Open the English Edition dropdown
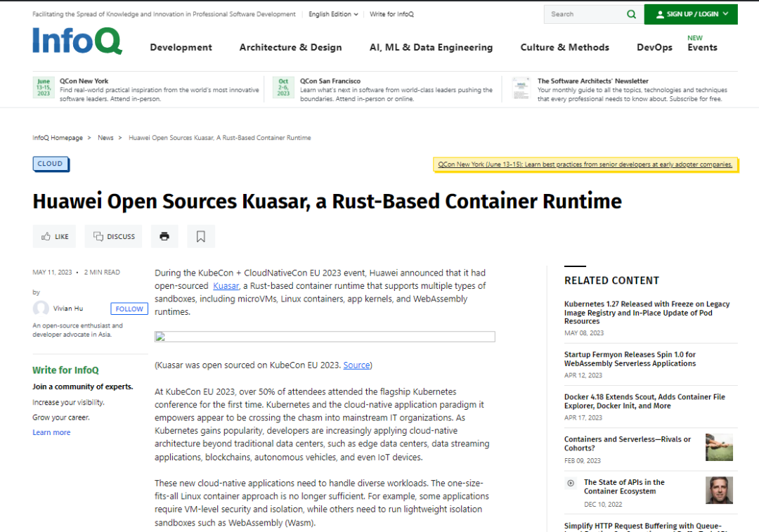Screen dimensions: 759x532 333,14
